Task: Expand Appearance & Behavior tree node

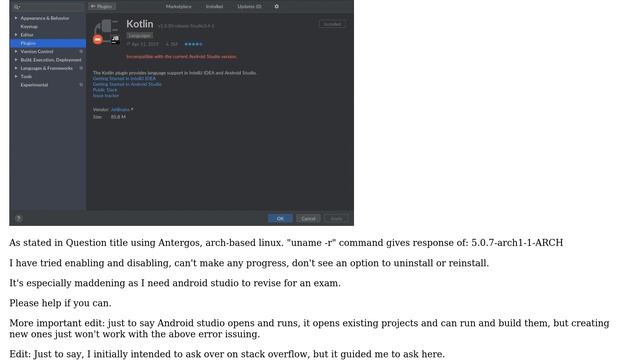Action: point(16,18)
